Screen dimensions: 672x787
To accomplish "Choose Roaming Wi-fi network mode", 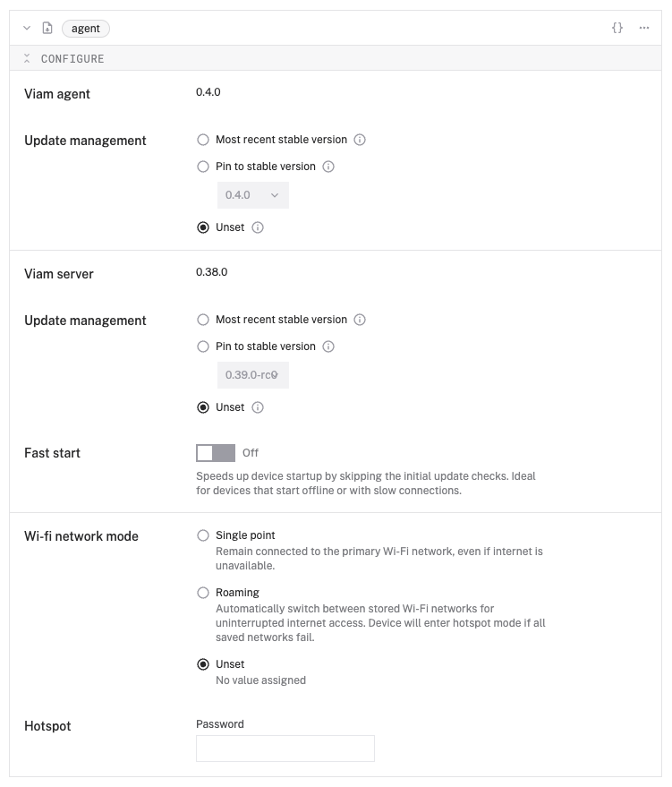I will [x=203, y=593].
